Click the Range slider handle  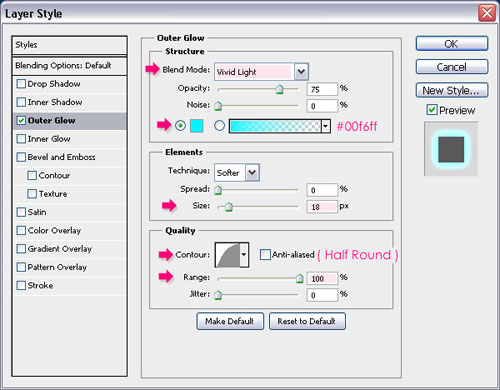coord(300,278)
